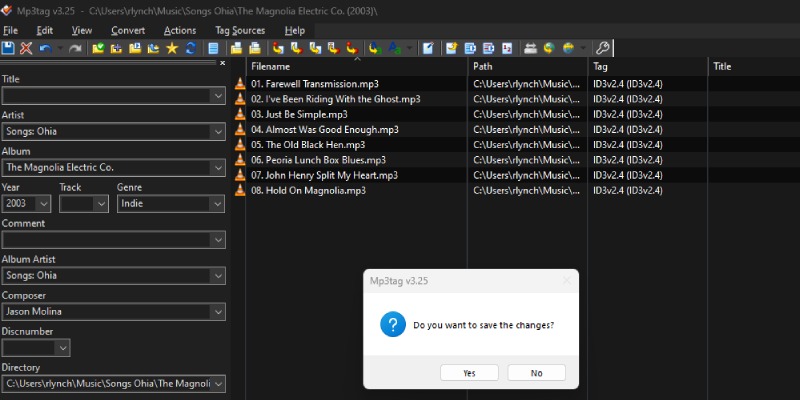Expand the Year dropdown showing 2003
The image size is (800, 400).
[43, 204]
